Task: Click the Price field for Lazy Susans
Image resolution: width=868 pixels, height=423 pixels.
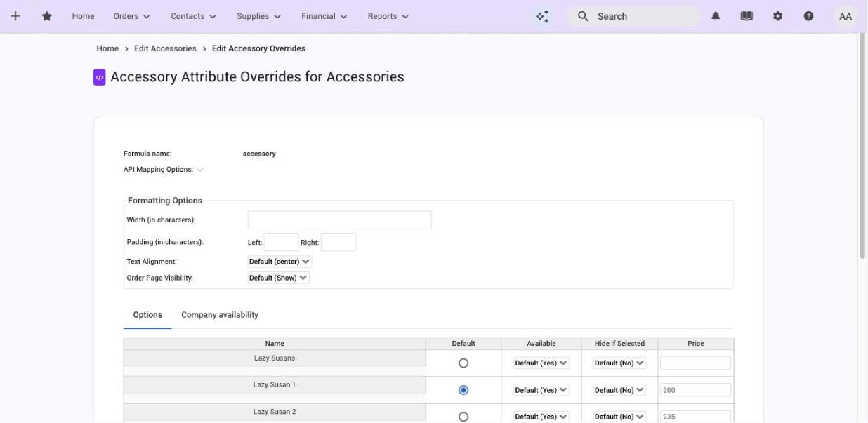Action: tap(695, 363)
